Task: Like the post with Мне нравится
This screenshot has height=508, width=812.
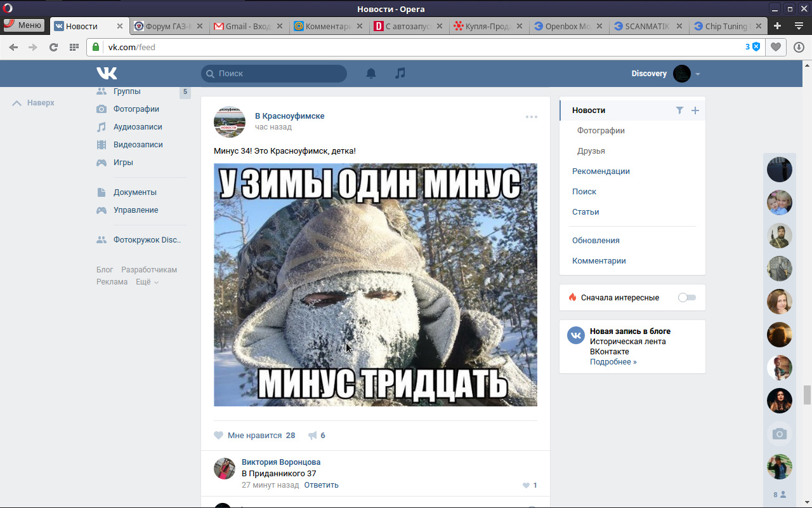Action: [254, 436]
